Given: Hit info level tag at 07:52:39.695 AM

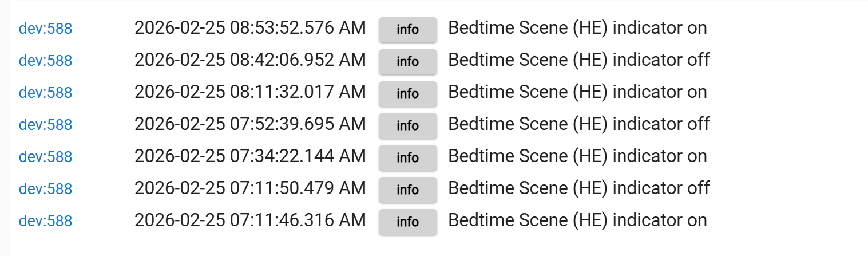Looking at the screenshot, I should click(x=407, y=125).
